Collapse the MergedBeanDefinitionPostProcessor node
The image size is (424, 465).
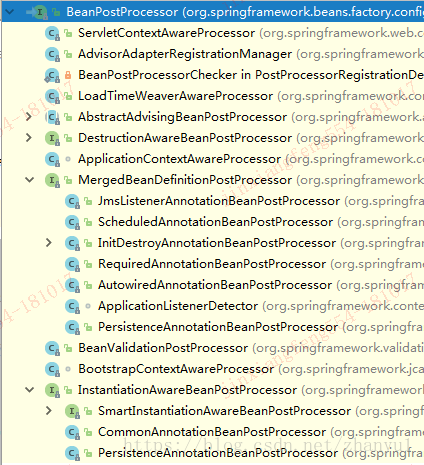30,180
